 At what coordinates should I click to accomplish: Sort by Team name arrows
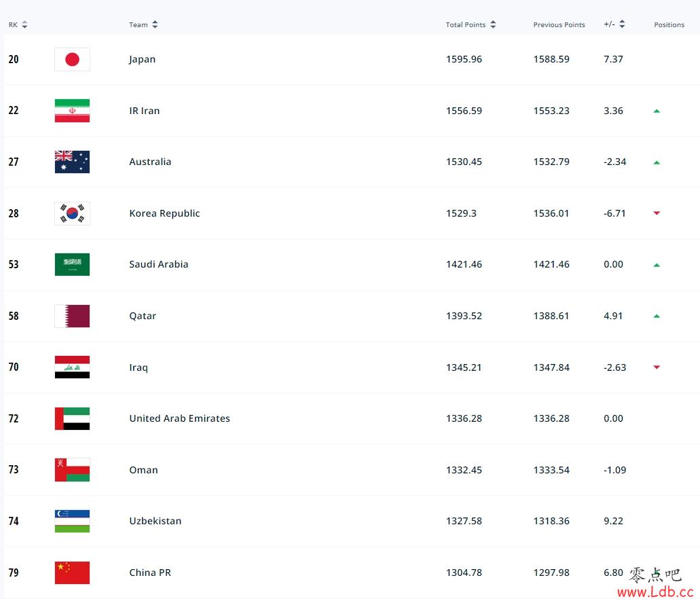[155, 24]
